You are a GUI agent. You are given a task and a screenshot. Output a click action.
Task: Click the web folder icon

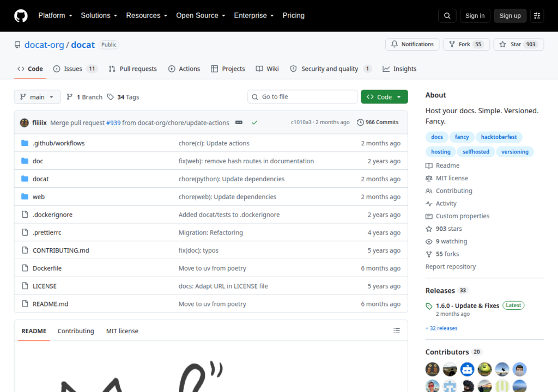25,197
